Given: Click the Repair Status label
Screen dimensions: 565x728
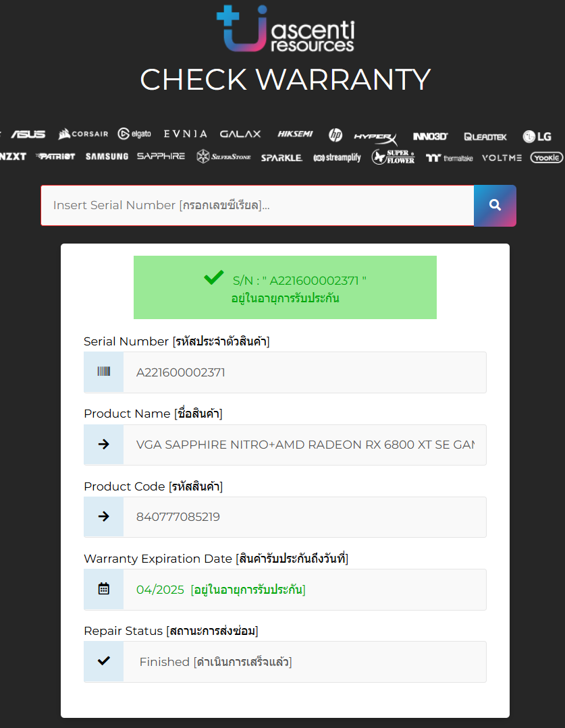Looking at the screenshot, I should [171, 630].
